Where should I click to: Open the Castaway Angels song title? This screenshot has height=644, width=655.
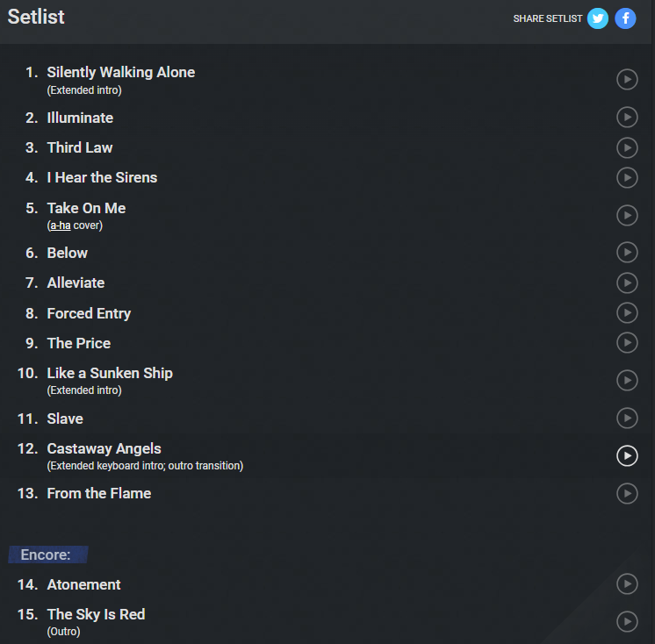[x=104, y=448]
